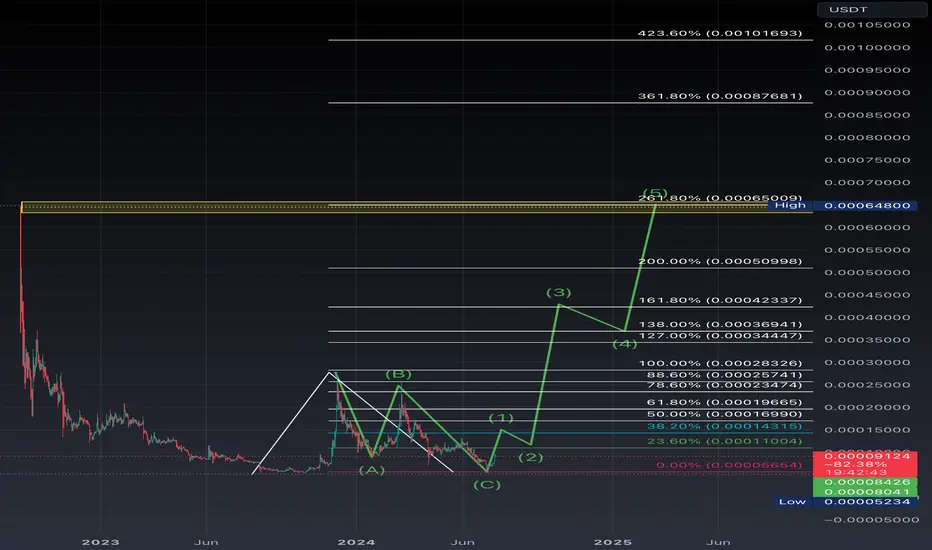Click the red 0.00% (0.00005654) label
This screenshot has width=932, height=550.
729,465
